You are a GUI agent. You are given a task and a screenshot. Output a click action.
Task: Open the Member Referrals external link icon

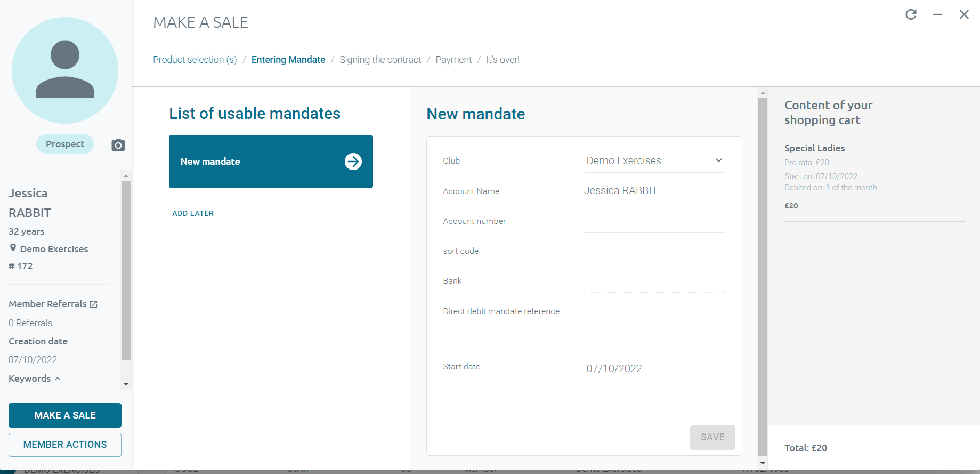coord(94,304)
